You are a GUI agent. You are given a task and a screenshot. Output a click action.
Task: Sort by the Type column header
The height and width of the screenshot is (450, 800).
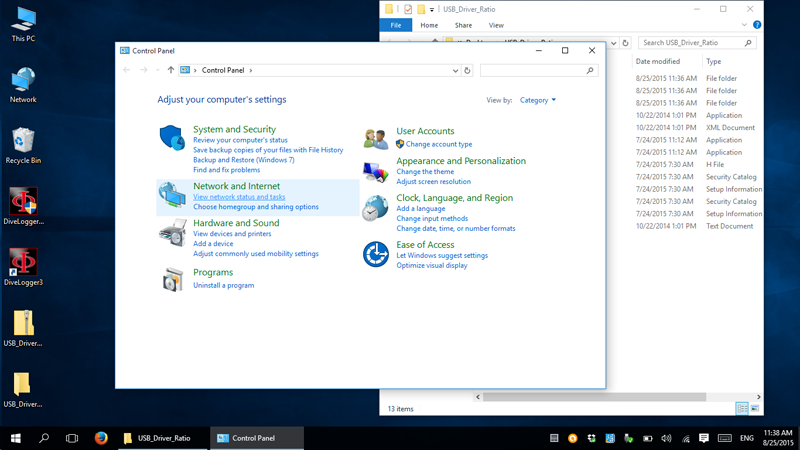713,61
